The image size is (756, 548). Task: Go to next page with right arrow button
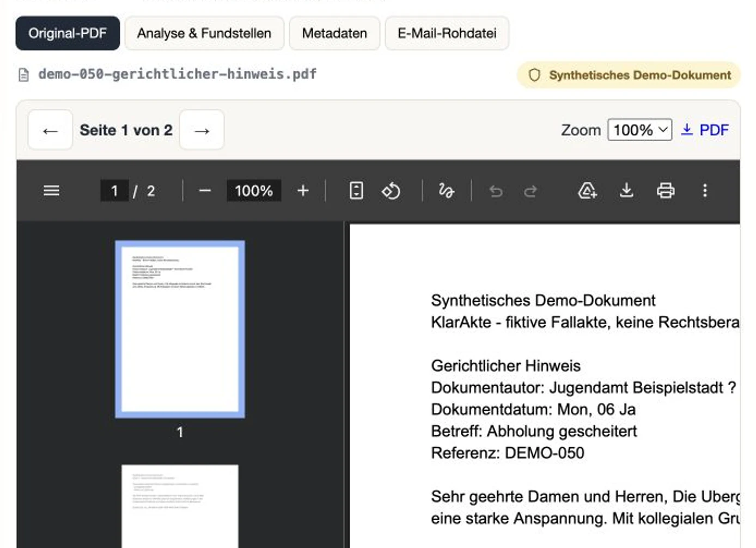[202, 130]
